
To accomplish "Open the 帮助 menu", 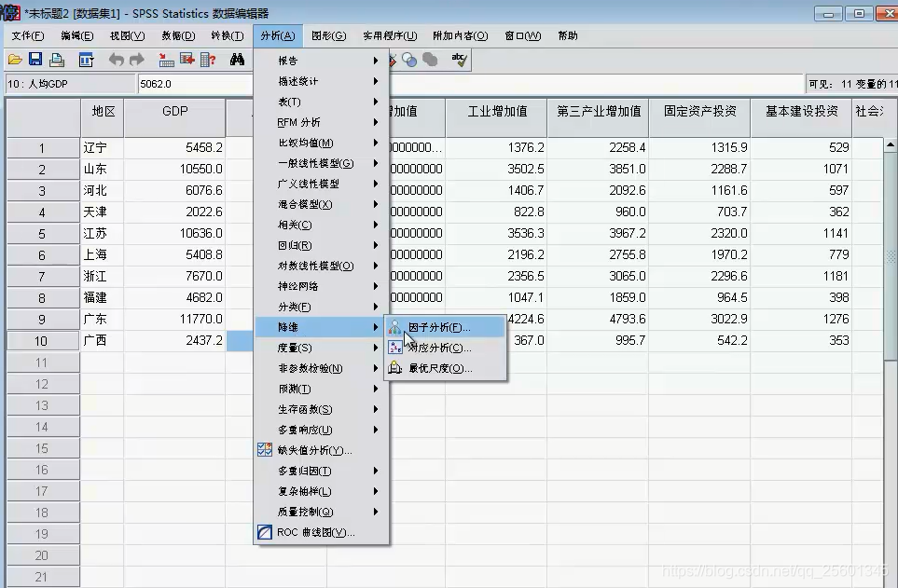I will 568,35.
